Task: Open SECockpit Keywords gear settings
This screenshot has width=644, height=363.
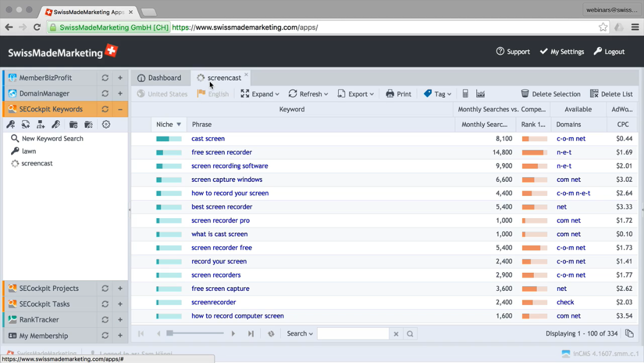Action: 106,124
